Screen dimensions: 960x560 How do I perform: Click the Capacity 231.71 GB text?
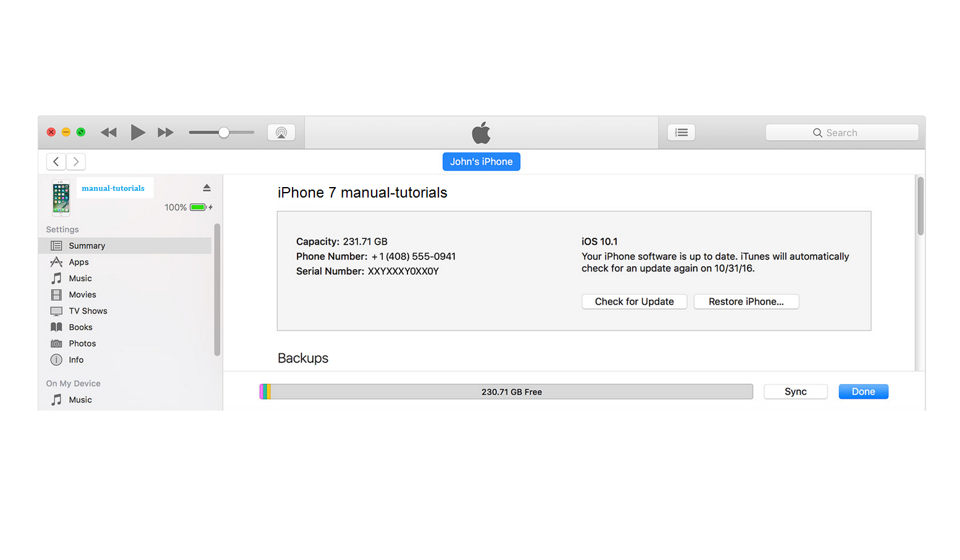[342, 241]
